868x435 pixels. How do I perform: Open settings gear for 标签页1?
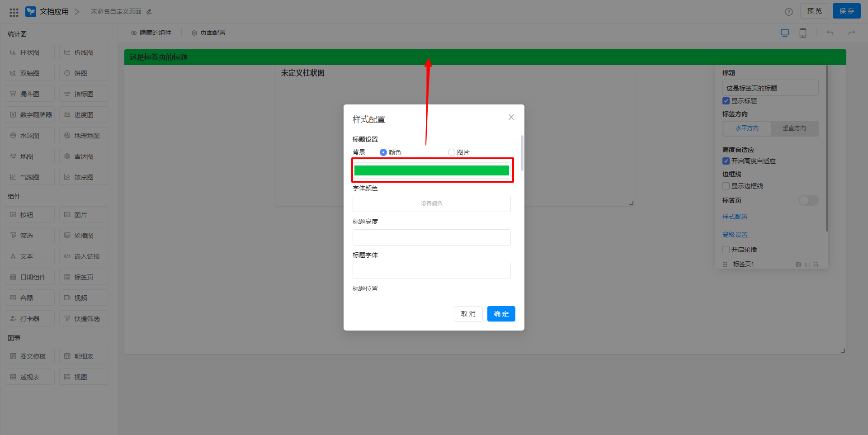point(798,265)
